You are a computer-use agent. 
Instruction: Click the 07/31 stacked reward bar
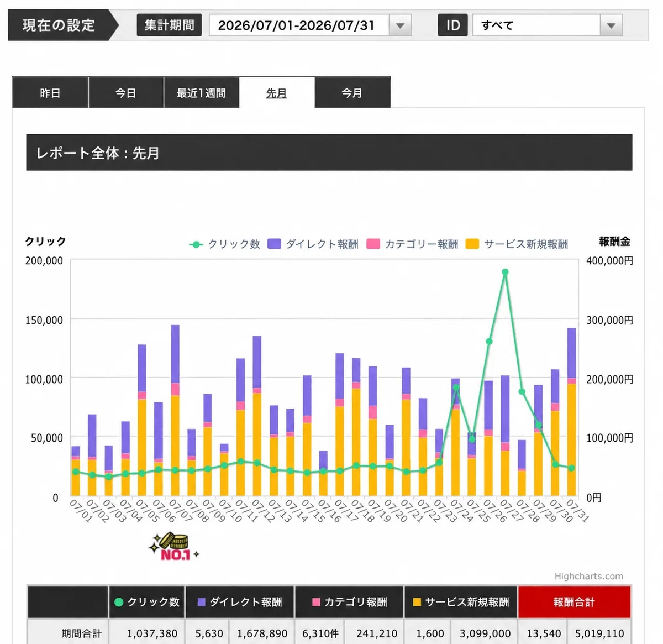[571, 412]
